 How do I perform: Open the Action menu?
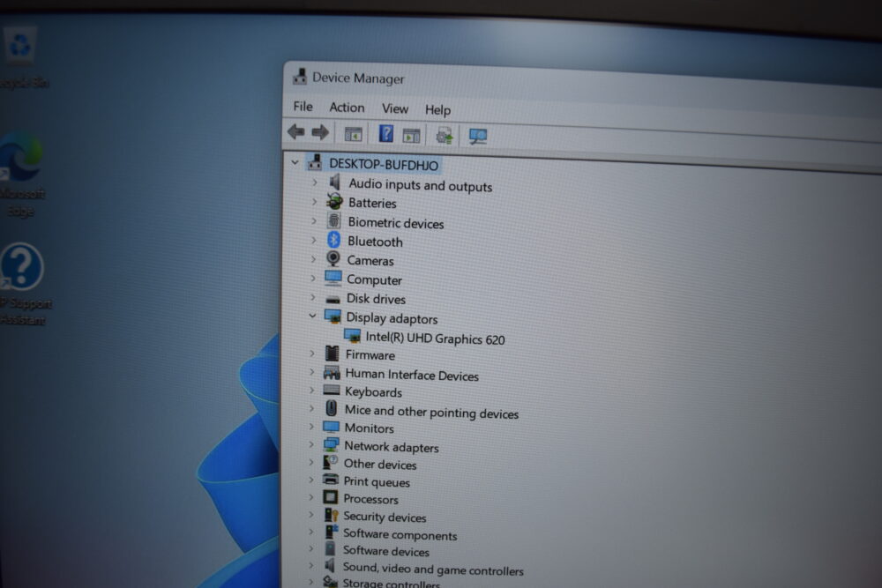[347, 108]
